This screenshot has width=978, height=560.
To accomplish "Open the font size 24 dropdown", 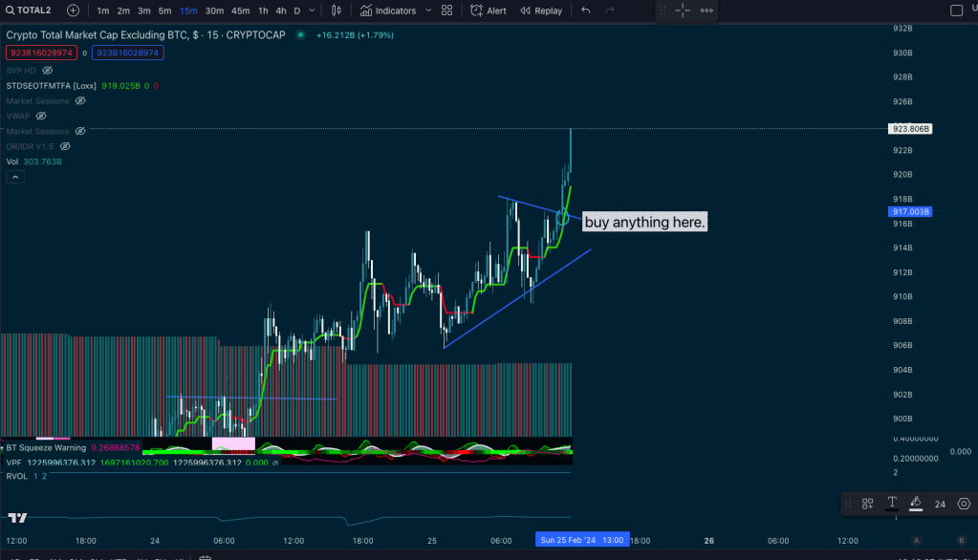I will (940, 504).
